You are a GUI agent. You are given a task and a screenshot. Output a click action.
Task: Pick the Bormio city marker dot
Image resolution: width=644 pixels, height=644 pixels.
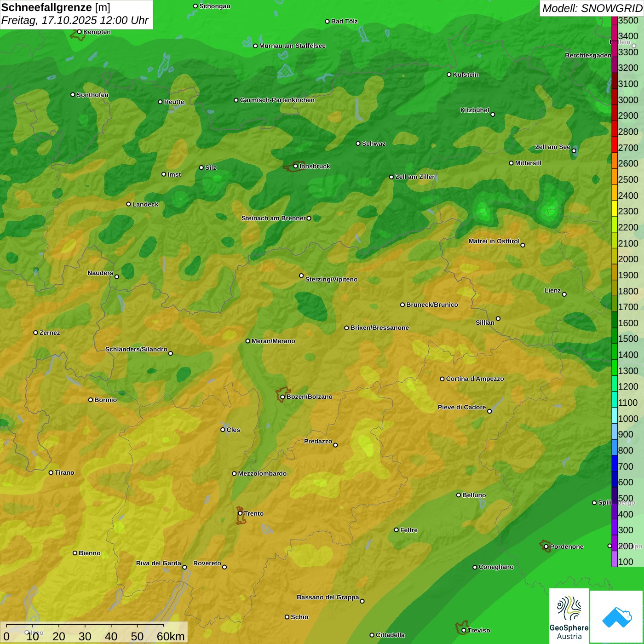[x=91, y=400]
